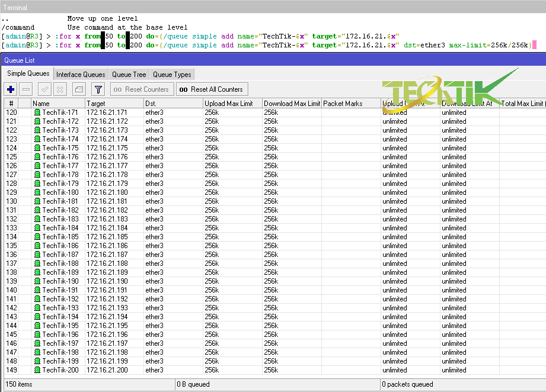Select queue icon of TechTik-182
Screen dimensions: 546x392
tap(37, 210)
